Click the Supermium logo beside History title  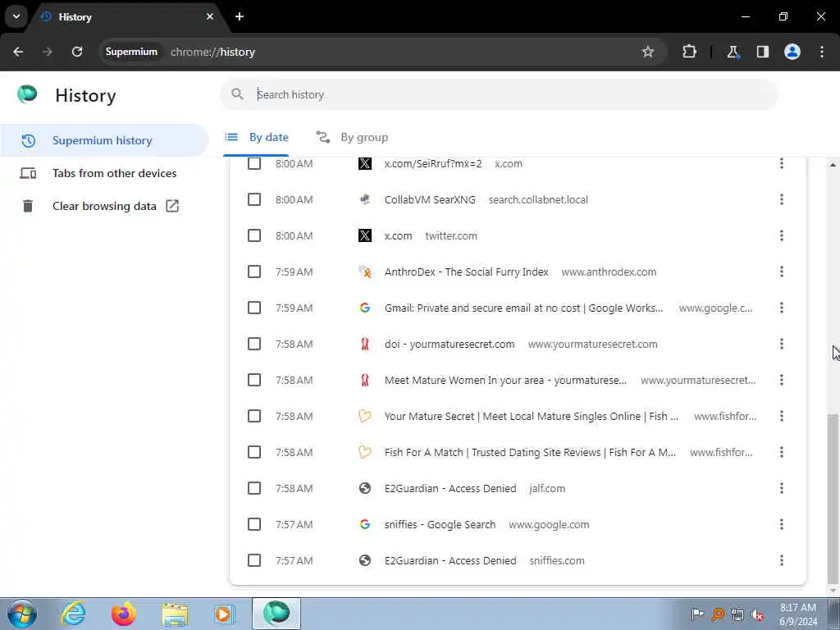[27, 94]
